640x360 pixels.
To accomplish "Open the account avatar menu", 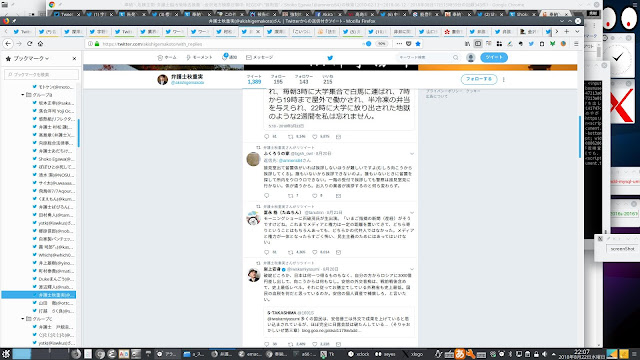I will point(471,58).
